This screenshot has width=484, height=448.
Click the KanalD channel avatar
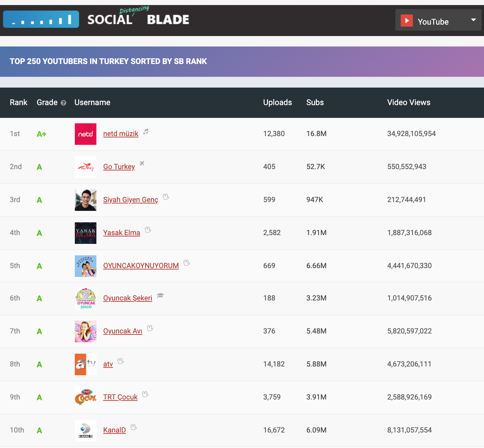click(x=86, y=430)
